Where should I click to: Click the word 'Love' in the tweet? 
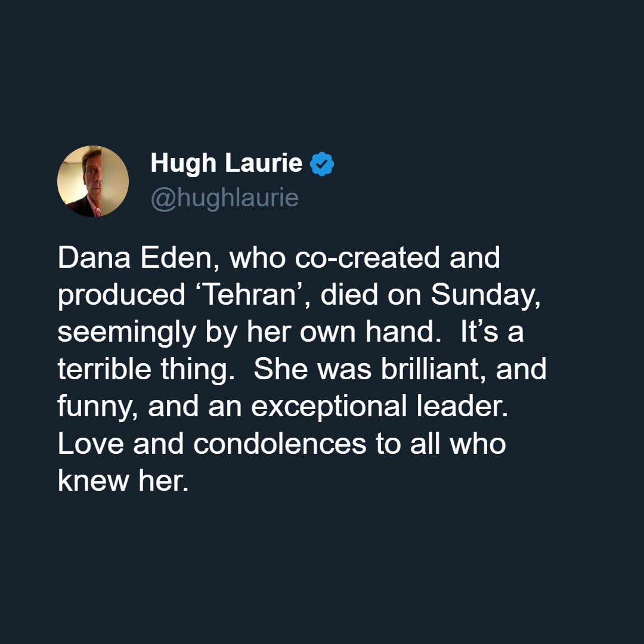click(90, 443)
